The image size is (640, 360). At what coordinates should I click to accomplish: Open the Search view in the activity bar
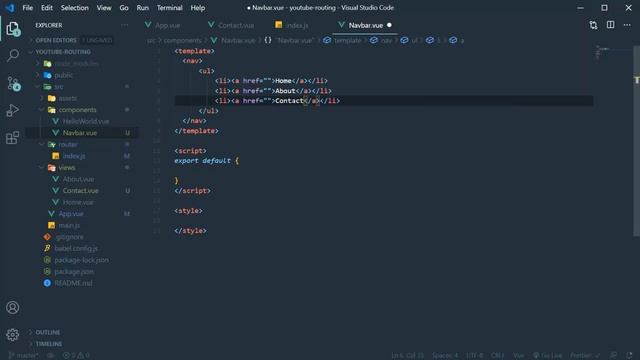(x=13, y=55)
